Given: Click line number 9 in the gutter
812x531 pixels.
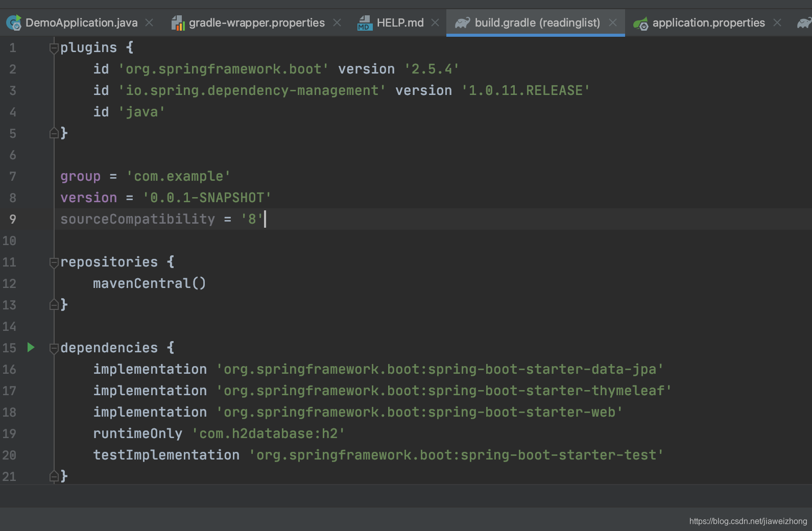Looking at the screenshot, I should click(x=13, y=219).
